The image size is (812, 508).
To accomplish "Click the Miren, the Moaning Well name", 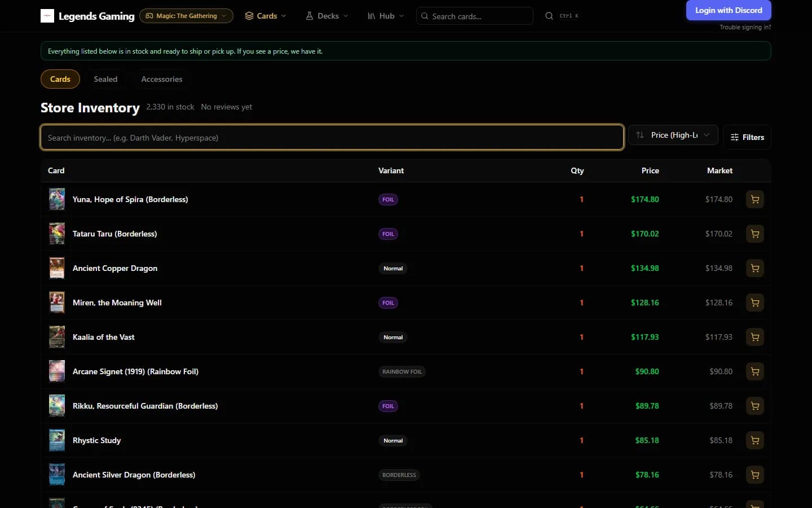I will click(x=117, y=303).
